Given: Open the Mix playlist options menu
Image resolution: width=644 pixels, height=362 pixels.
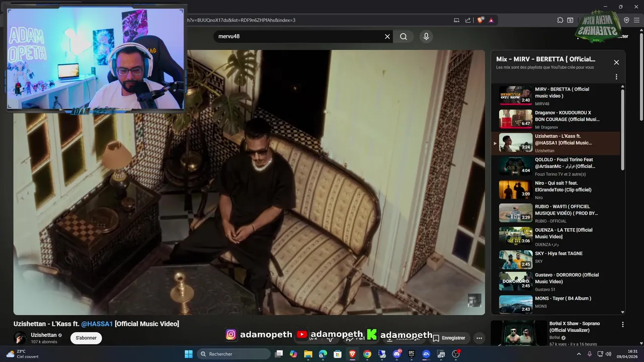Looking at the screenshot, I should (x=616, y=77).
